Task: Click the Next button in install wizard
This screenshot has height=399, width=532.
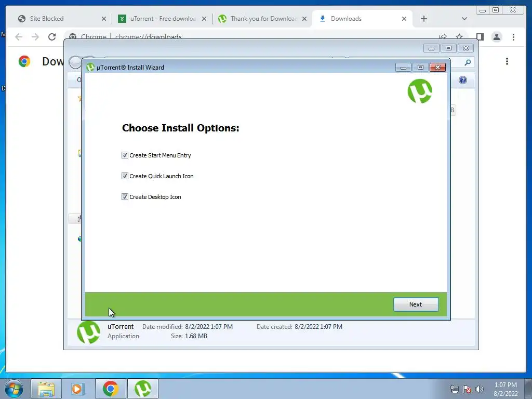Action: point(416,304)
